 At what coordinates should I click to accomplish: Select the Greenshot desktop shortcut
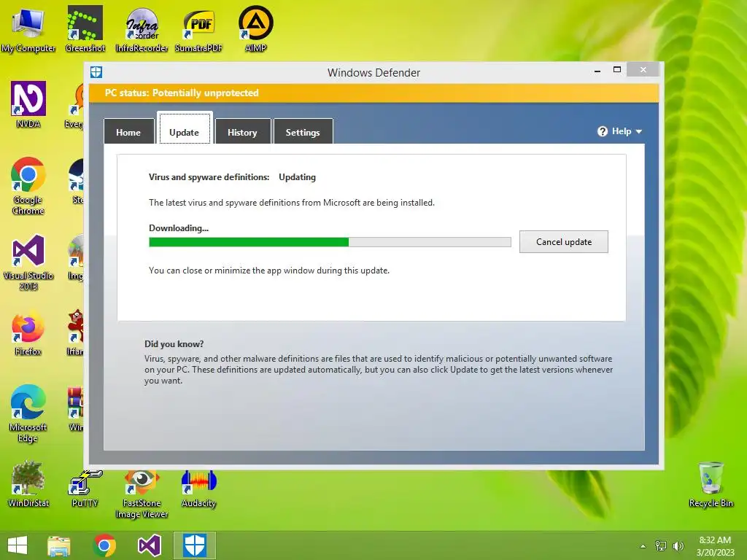click(x=85, y=29)
